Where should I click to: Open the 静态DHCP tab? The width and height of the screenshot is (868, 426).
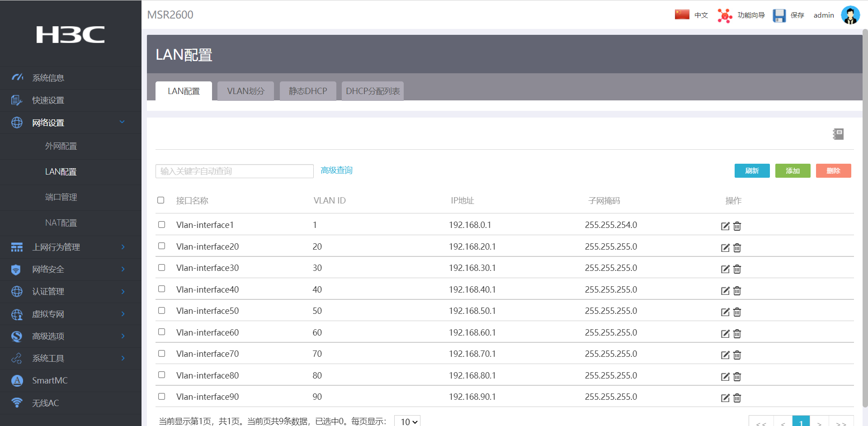pos(308,91)
